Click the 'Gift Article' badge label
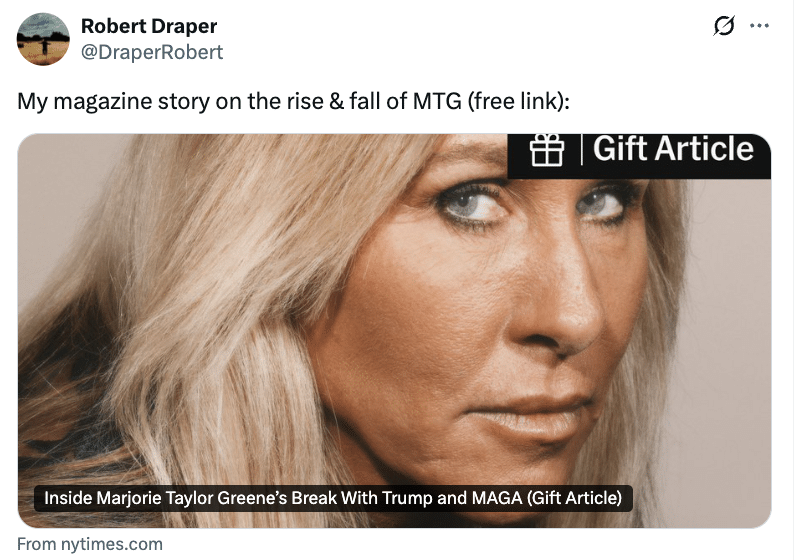The image size is (794, 560). [x=673, y=149]
